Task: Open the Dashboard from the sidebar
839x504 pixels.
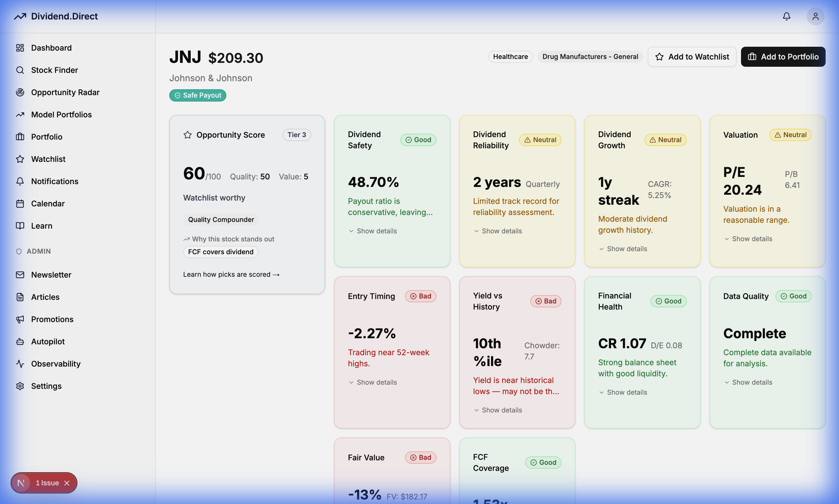Action: coord(51,48)
